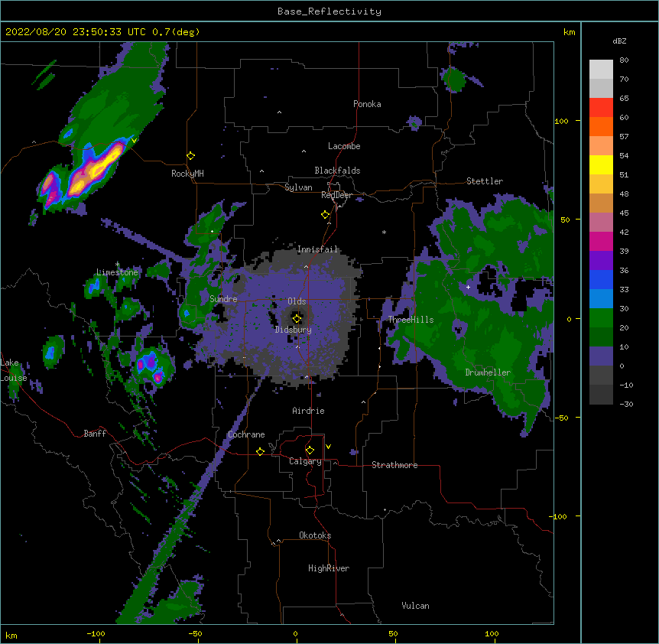Select the purple legend band between 39 and 36
Screen dimensions: 659x644
click(x=601, y=260)
